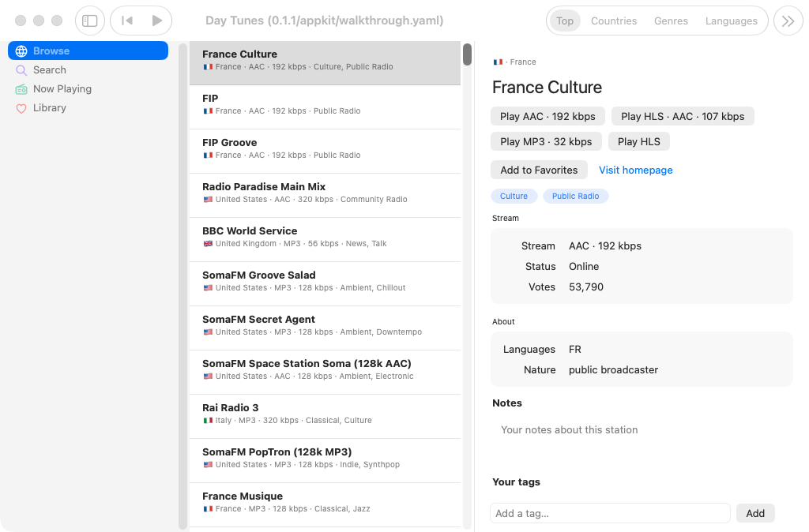
Task: Select BBC World Service station
Action: pyautogui.click(x=325, y=240)
